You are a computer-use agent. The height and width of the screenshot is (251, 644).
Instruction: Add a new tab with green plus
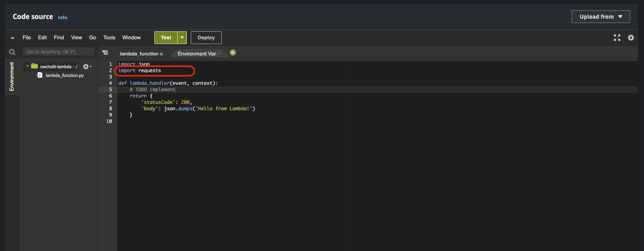233,53
